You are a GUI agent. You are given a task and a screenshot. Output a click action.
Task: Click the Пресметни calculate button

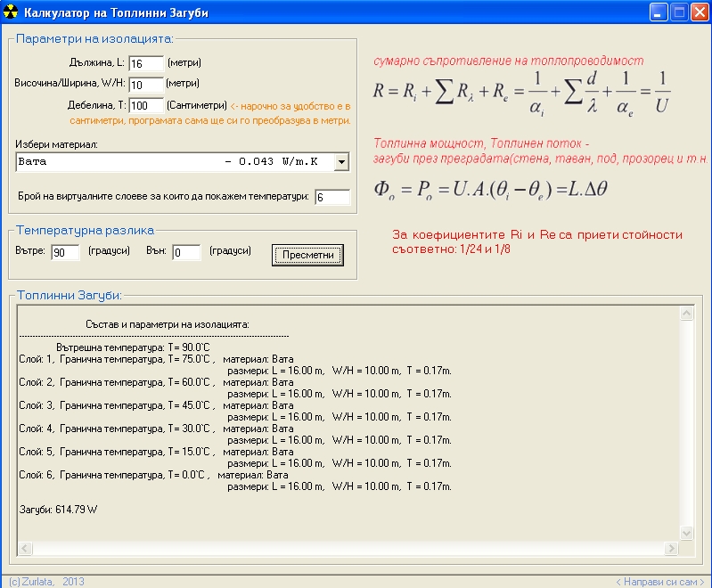point(307,255)
